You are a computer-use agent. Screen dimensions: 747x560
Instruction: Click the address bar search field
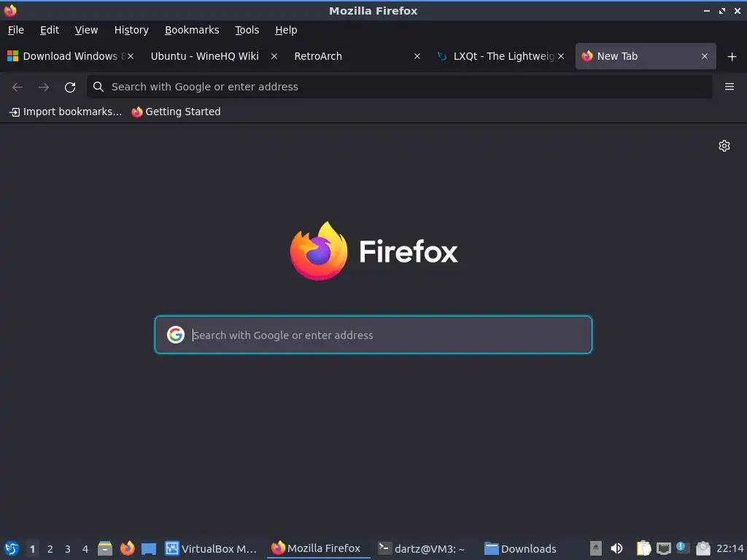399,87
